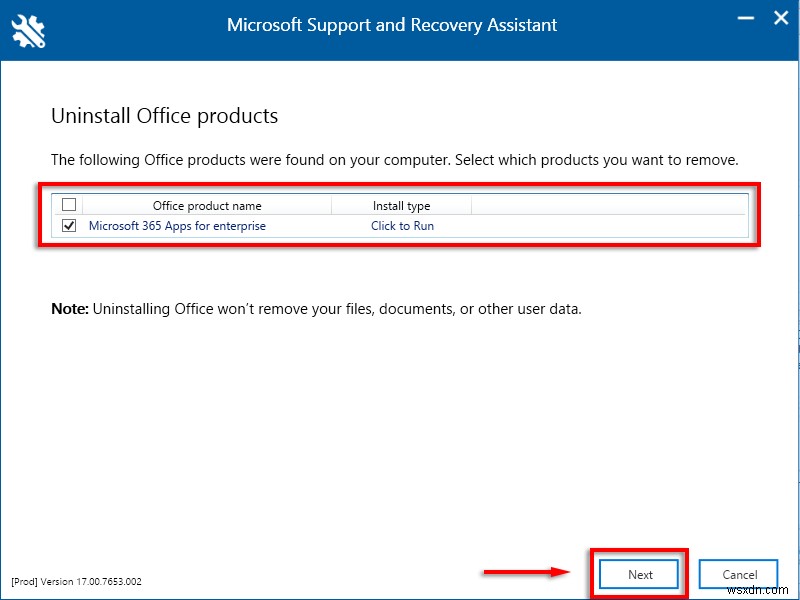Click the version number text in the corner

tap(76, 581)
